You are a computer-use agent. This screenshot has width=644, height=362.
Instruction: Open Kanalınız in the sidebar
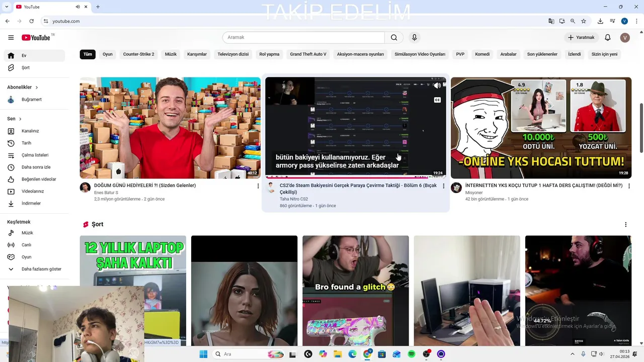(x=34, y=131)
